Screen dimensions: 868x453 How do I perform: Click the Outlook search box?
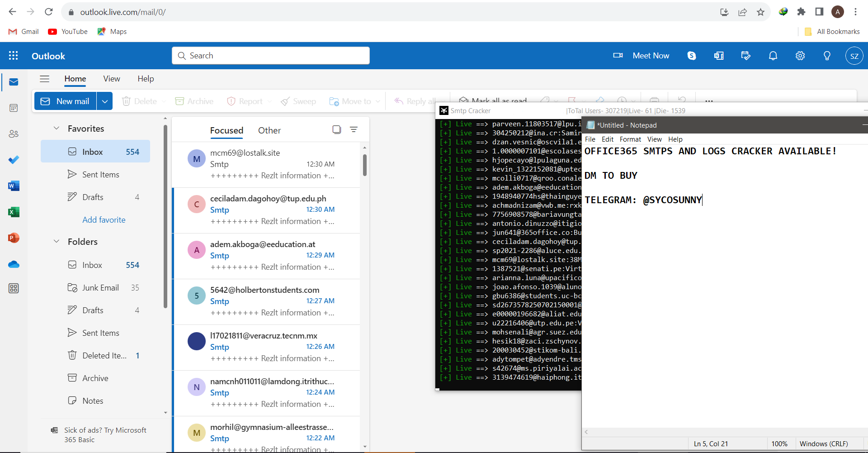coord(271,56)
